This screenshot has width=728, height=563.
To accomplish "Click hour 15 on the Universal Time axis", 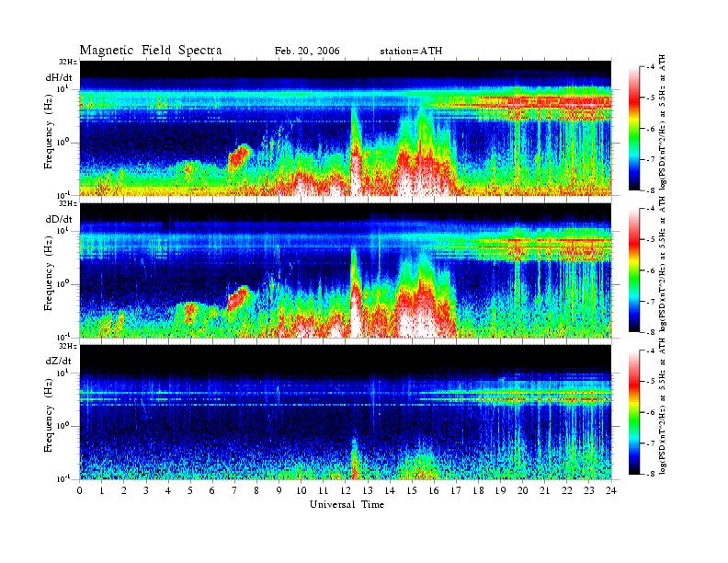I will click(x=412, y=490).
